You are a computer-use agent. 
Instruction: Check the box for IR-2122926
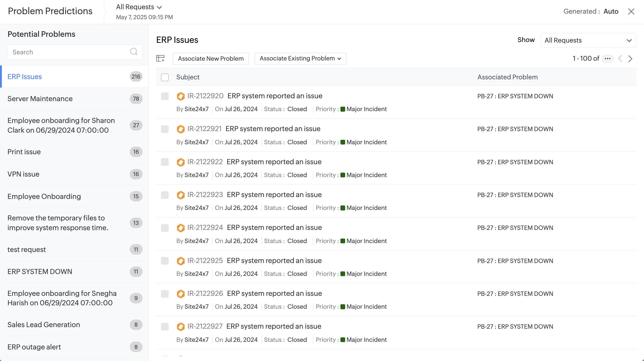click(x=165, y=294)
